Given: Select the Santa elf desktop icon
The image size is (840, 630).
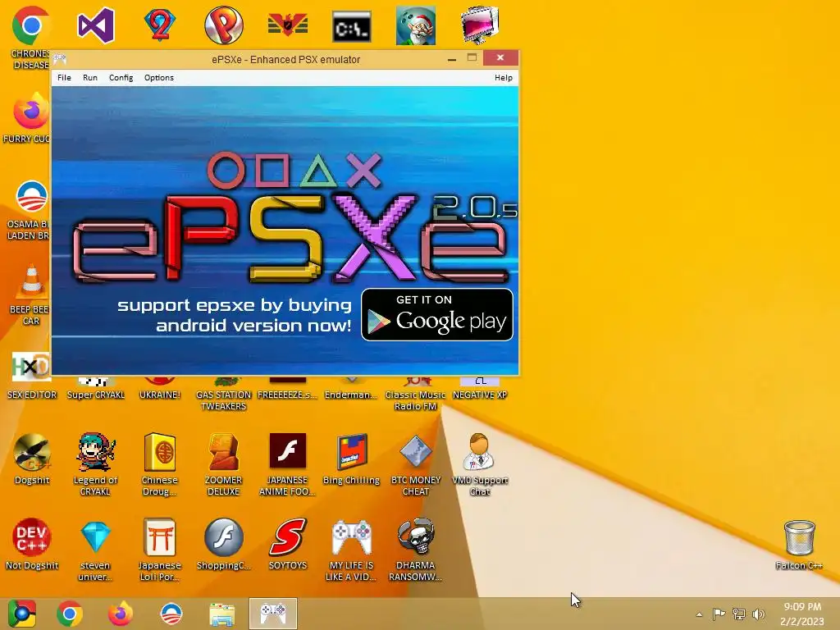Looking at the screenshot, I should click(x=416, y=25).
